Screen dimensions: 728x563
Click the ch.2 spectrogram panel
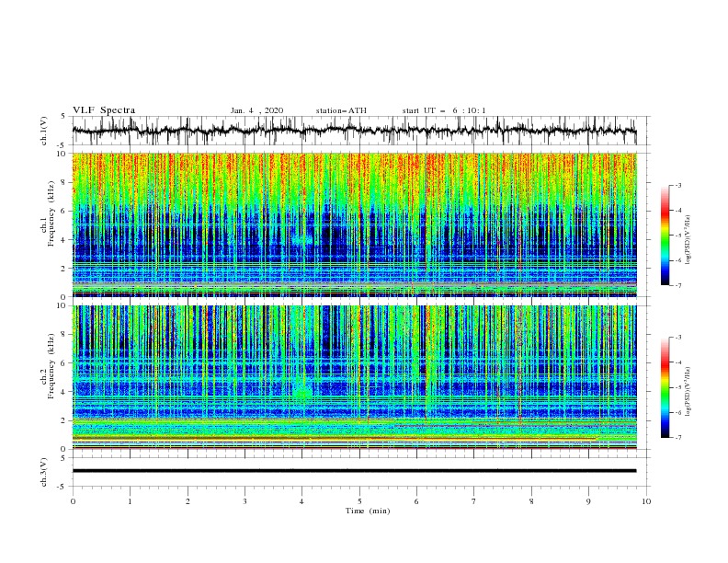354,377
